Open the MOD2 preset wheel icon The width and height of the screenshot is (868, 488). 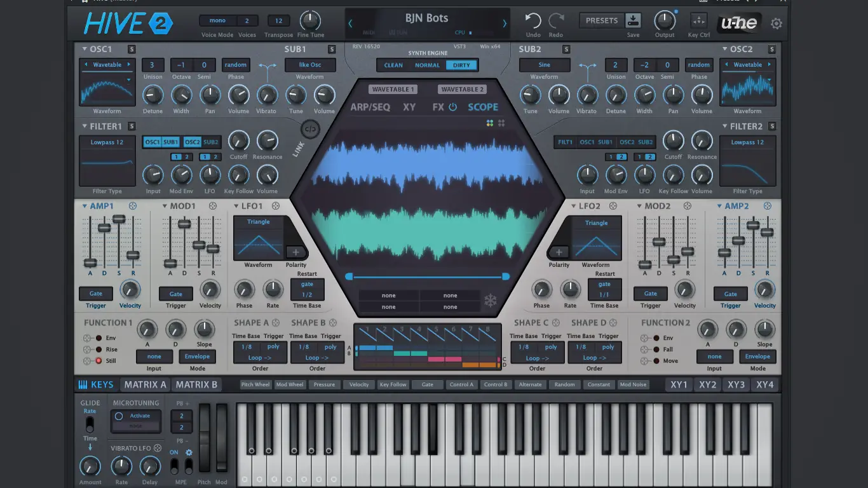click(x=687, y=206)
